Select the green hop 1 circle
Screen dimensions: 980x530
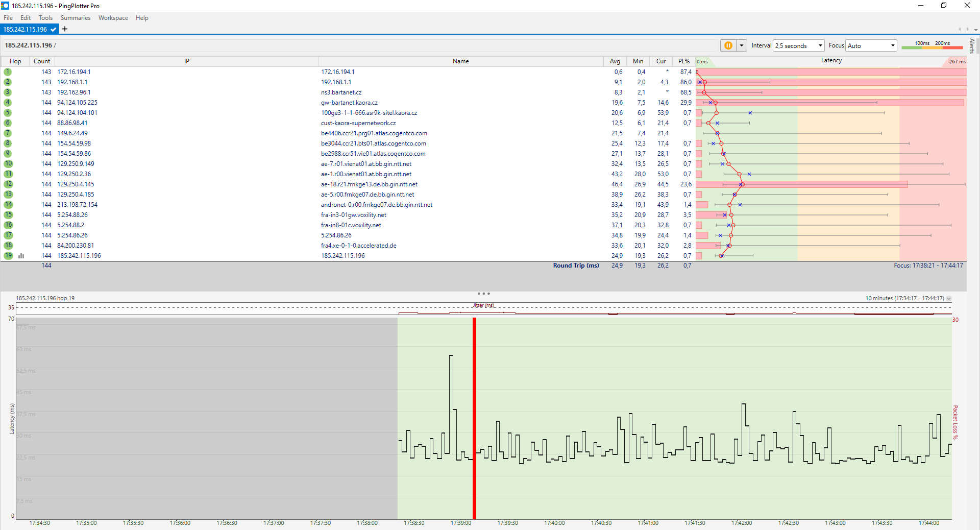(x=8, y=72)
